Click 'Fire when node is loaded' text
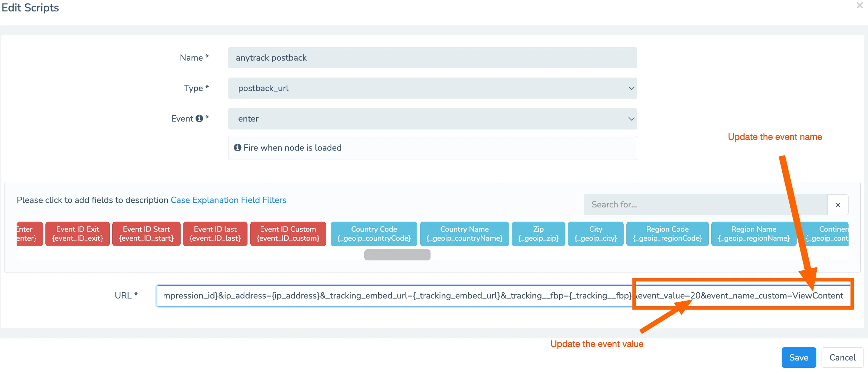 [292, 148]
